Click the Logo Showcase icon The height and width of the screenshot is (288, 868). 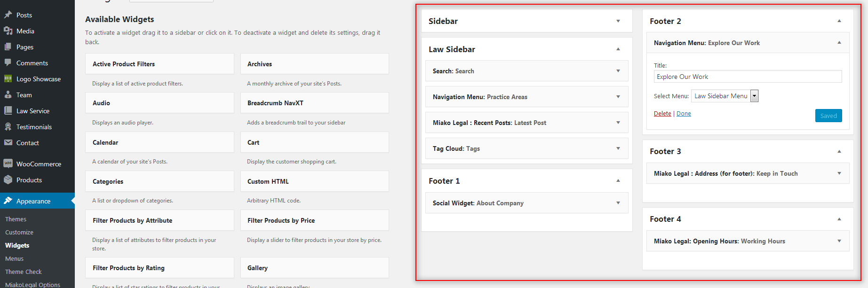[8, 78]
